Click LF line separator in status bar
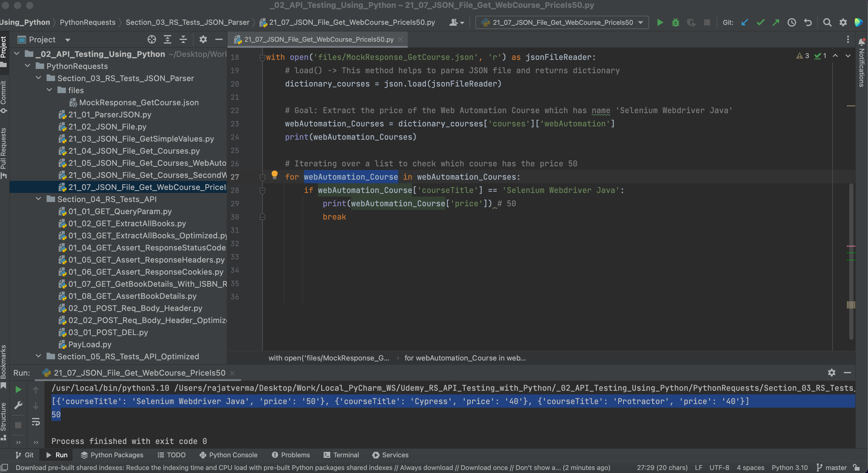The height and width of the screenshot is (473, 868). click(x=699, y=468)
